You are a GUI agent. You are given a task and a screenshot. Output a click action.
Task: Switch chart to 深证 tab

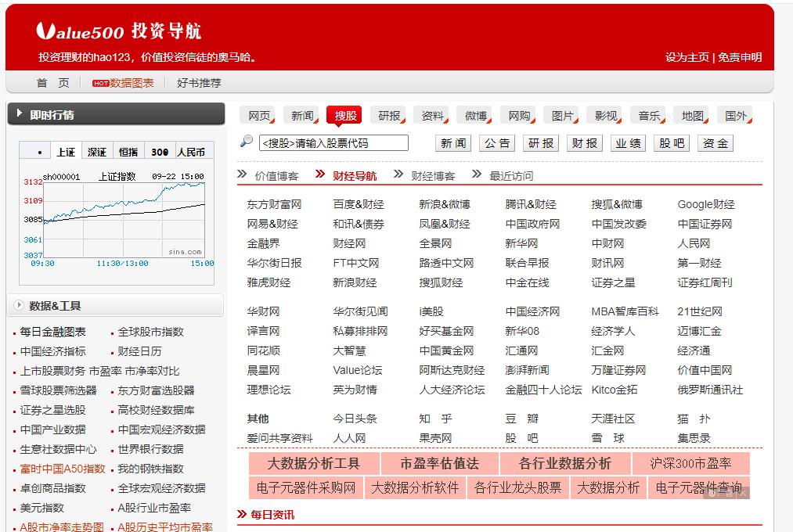click(97, 152)
